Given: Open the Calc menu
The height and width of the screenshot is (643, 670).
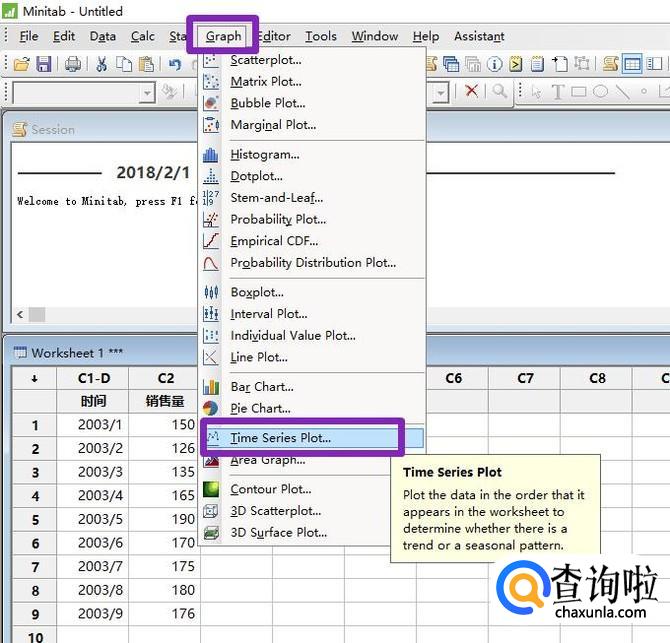Looking at the screenshot, I should (x=143, y=36).
